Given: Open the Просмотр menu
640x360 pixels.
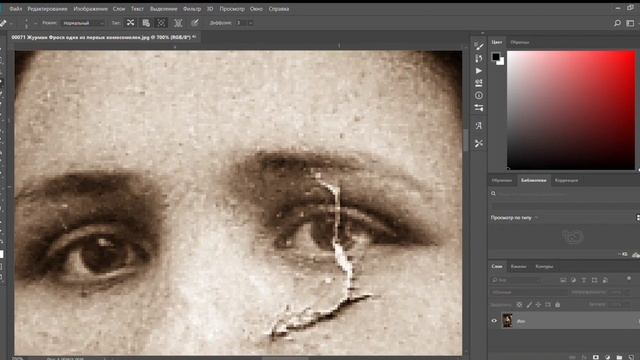Looking at the screenshot, I should tap(232, 9).
